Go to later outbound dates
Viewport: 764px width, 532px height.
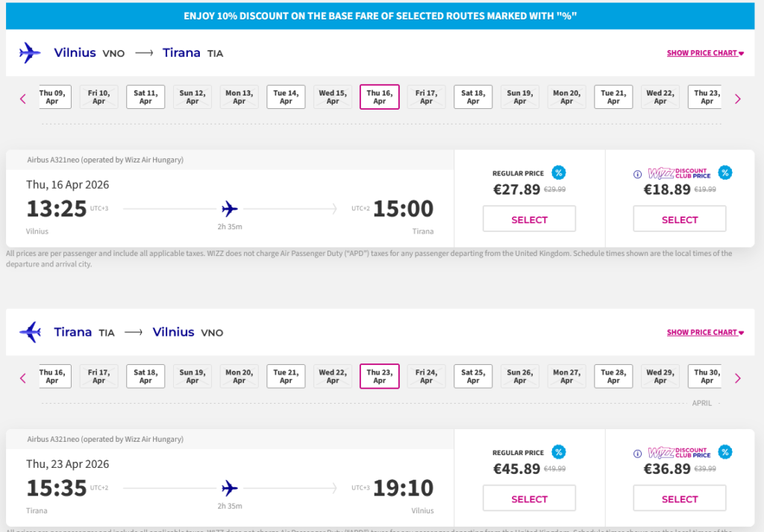click(x=738, y=98)
